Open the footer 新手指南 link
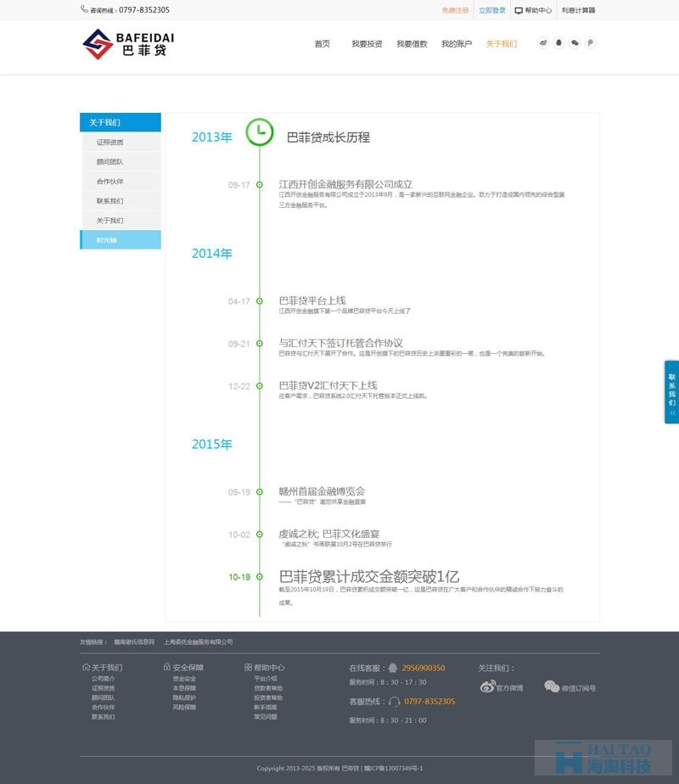Screen dimensions: 679x784 [266, 707]
